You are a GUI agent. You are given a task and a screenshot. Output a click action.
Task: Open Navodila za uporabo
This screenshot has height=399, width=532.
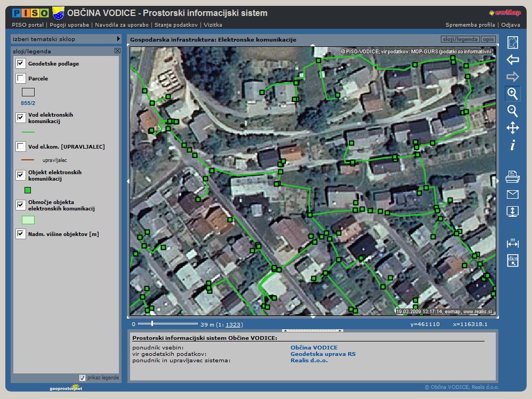click(x=123, y=25)
